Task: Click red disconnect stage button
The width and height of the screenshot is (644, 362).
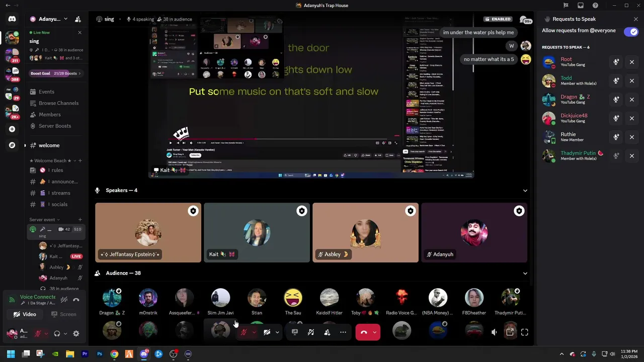Action: tap(364, 332)
